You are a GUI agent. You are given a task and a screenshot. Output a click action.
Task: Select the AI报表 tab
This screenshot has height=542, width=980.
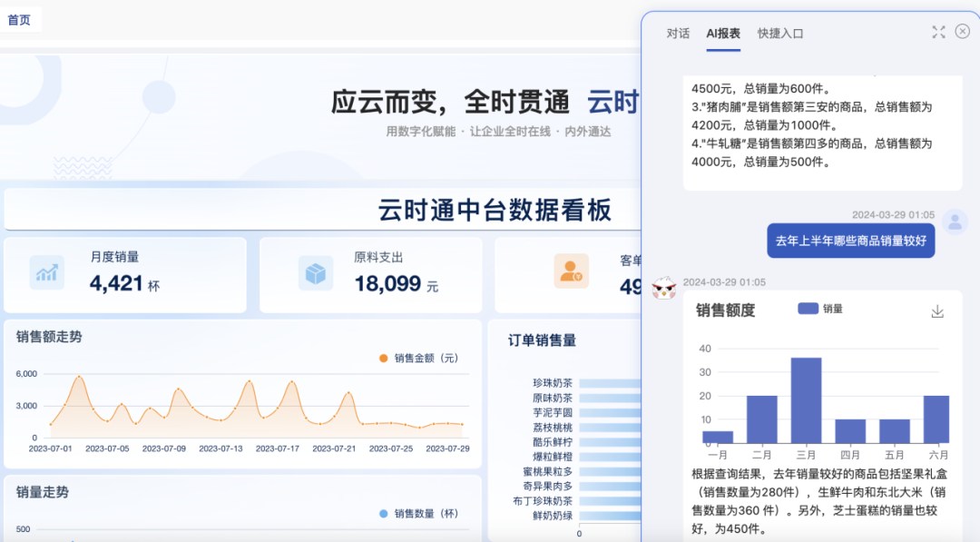tap(724, 33)
